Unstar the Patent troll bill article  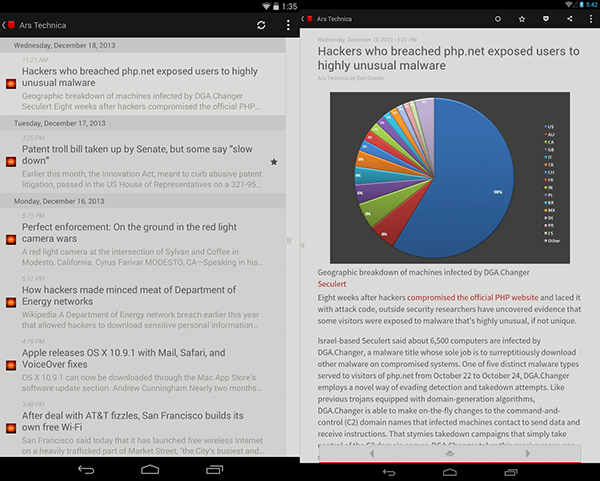tap(274, 162)
